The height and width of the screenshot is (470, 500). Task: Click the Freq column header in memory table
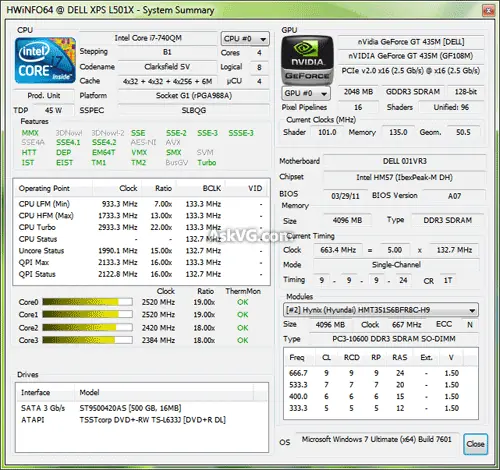300,357
